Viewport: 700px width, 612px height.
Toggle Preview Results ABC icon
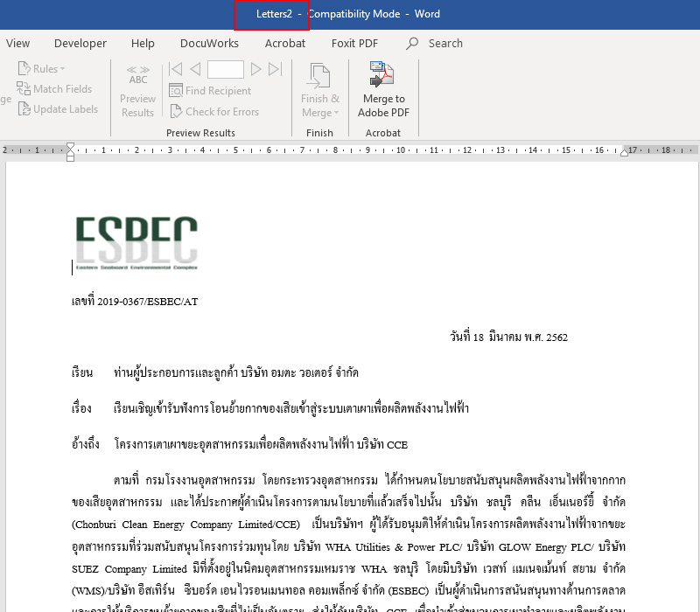(x=138, y=75)
